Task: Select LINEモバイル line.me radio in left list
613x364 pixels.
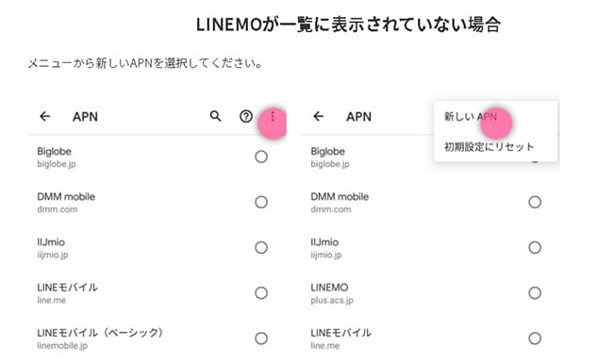Action: (261, 293)
